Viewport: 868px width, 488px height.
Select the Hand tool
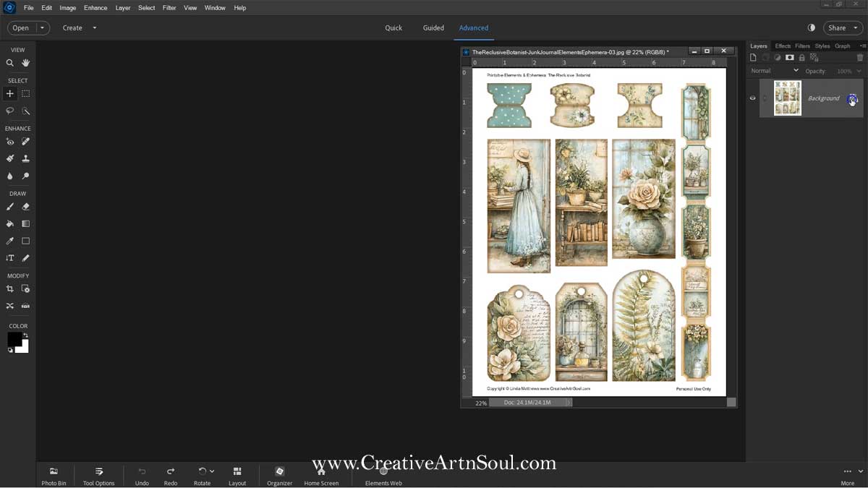[x=26, y=63]
